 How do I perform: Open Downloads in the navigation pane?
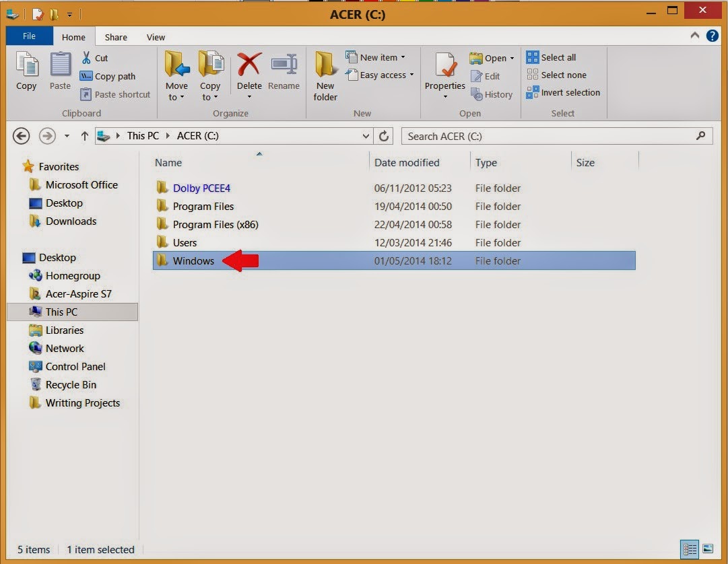click(x=63, y=221)
